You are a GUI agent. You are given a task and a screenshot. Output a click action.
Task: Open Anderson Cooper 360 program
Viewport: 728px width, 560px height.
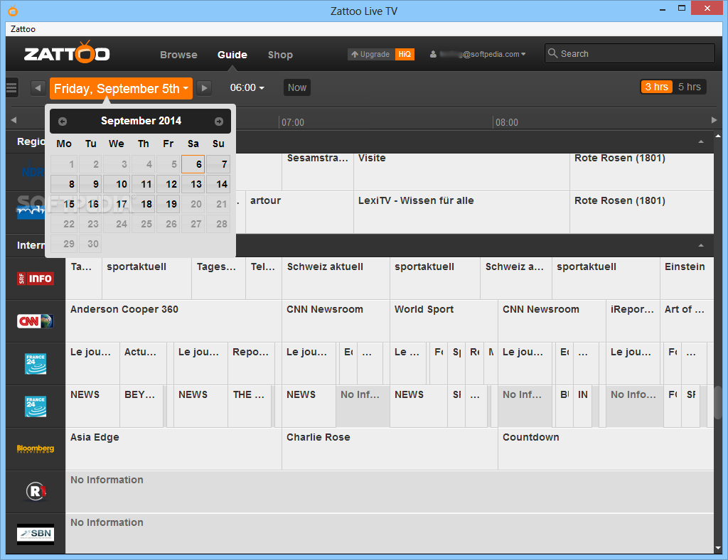point(173,321)
